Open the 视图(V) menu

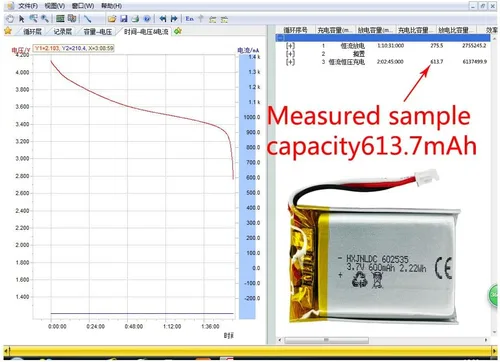click(55, 6)
